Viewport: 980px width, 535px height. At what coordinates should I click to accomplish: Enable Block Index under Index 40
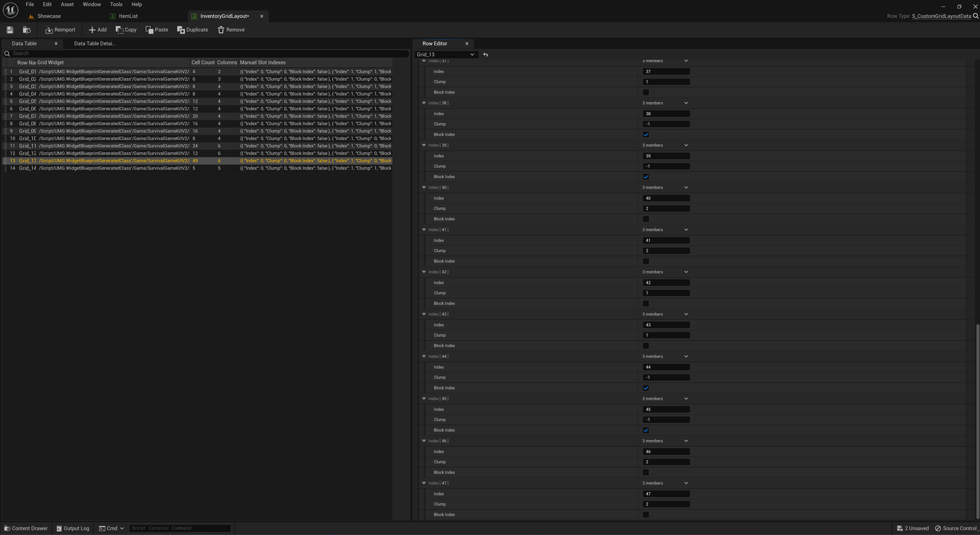coord(645,219)
